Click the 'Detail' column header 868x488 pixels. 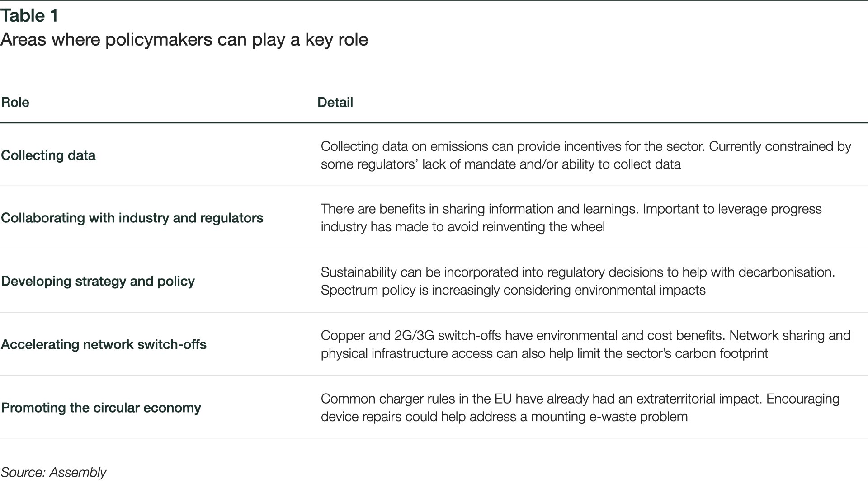(x=335, y=102)
